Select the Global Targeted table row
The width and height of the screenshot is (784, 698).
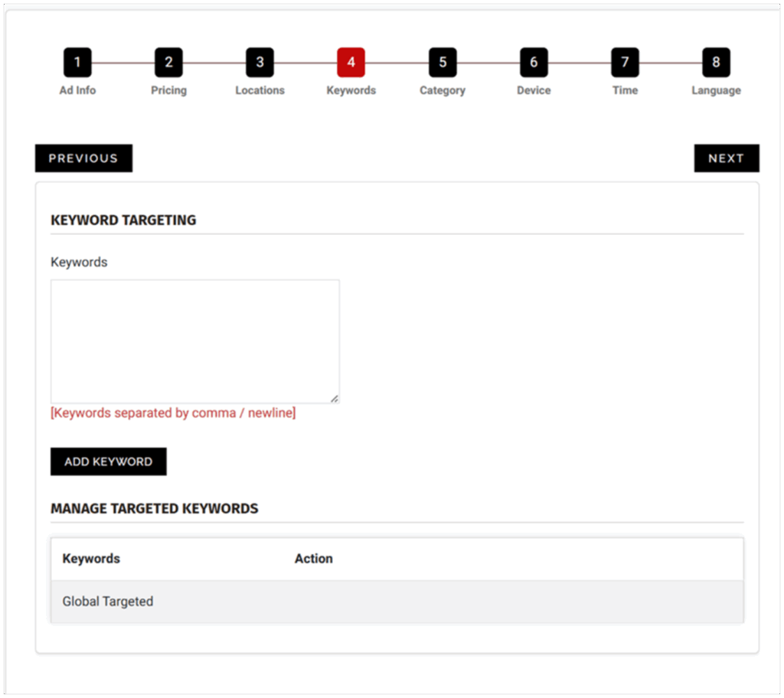point(397,602)
